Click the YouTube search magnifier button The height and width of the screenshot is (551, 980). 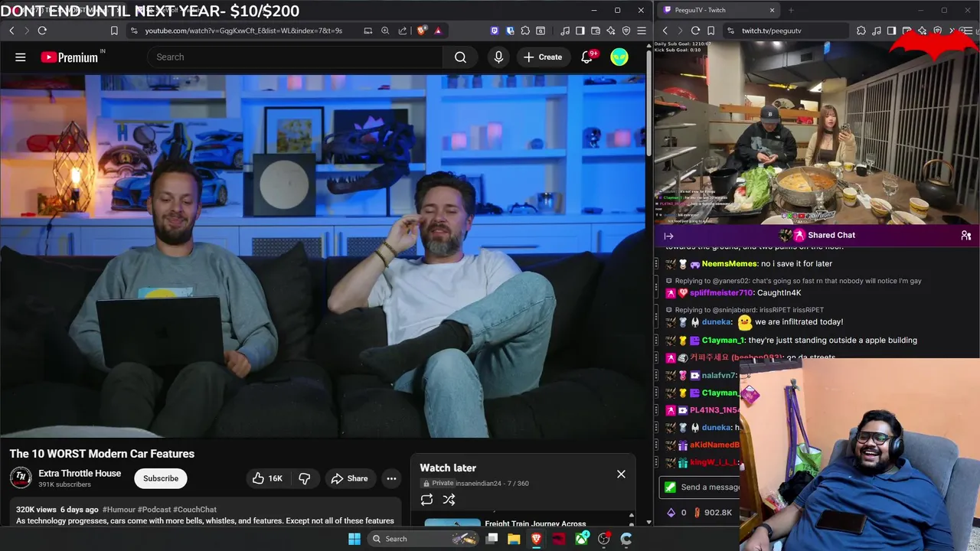(460, 57)
